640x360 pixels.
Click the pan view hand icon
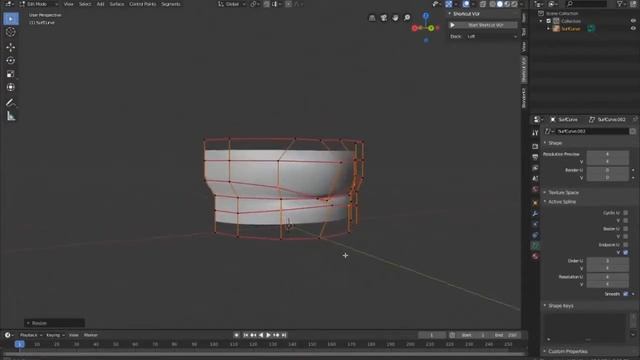pos(395,18)
